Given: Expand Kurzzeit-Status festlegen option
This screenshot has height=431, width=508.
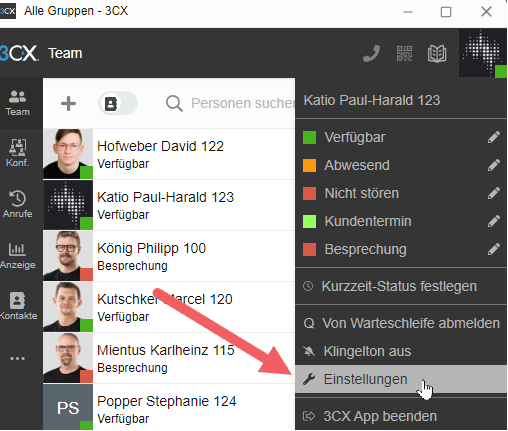Looking at the screenshot, I should click(x=401, y=286).
